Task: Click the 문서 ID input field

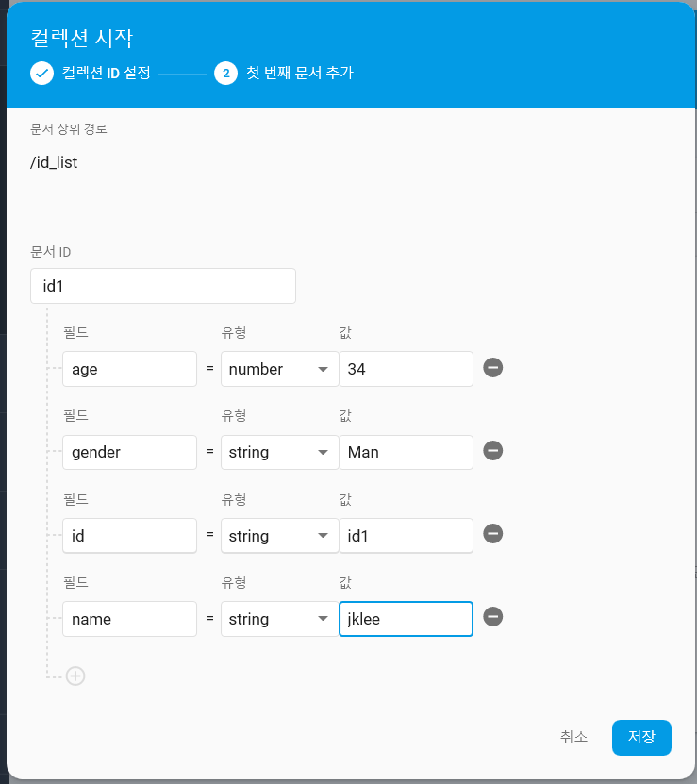Action: [163, 286]
